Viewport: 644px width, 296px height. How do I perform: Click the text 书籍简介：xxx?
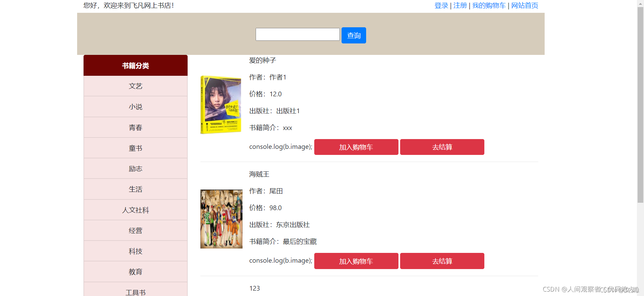pyautogui.click(x=271, y=128)
